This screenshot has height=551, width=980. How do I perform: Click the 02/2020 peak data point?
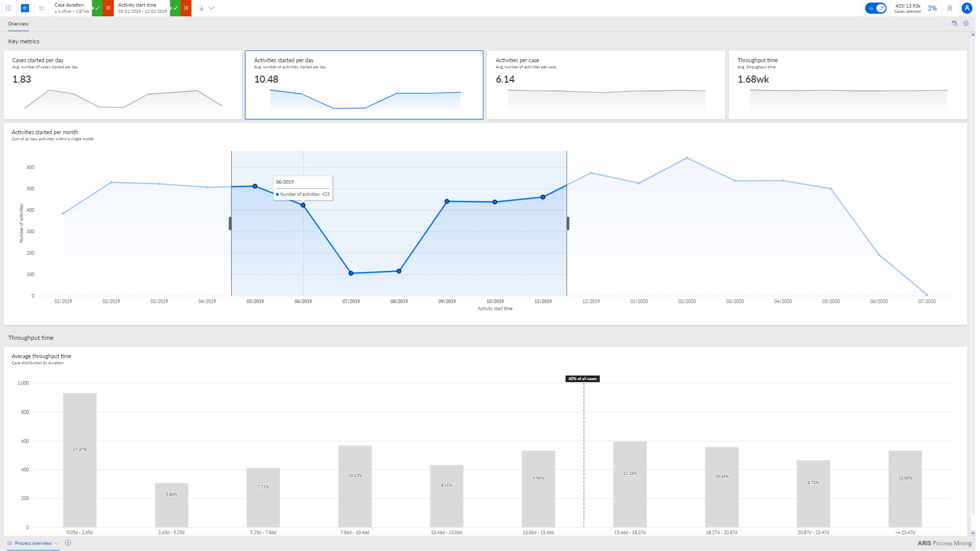(x=687, y=158)
